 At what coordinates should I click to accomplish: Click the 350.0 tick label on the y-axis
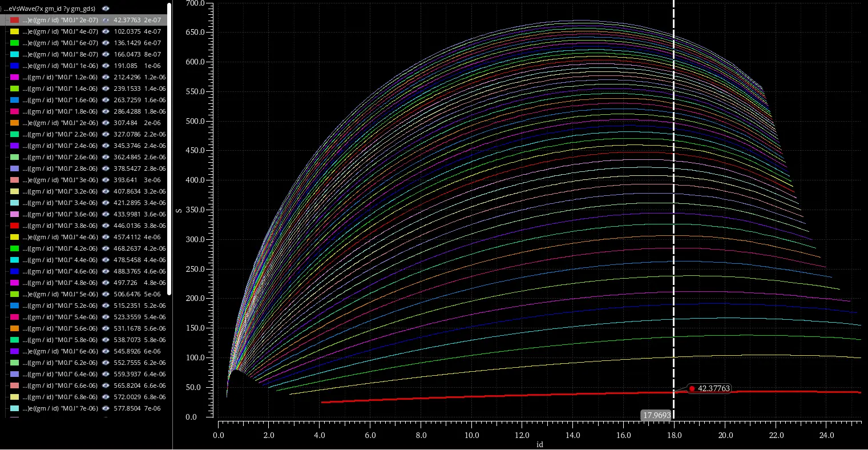[x=195, y=210]
